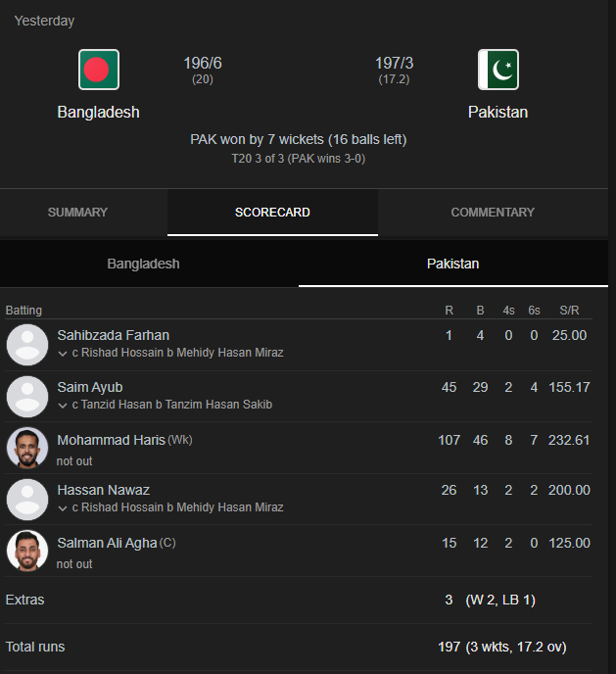Click Hassan Nawaz placeholder avatar

27,500
